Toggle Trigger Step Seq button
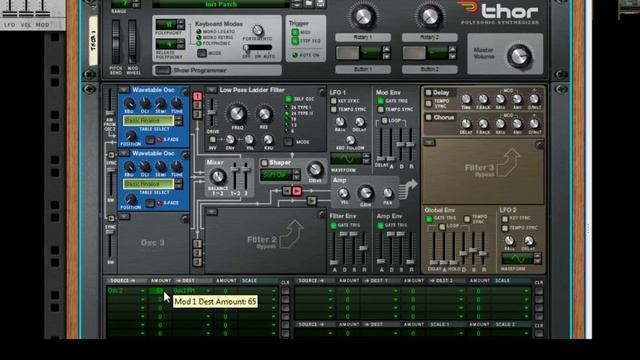640x360 pixels. point(295,41)
